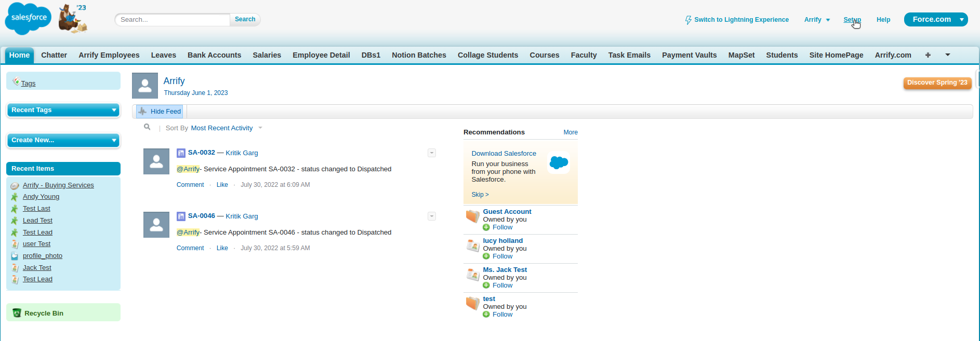Click inside the Search input field
Viewport: 980px width, 341px height.
(173, 20)
